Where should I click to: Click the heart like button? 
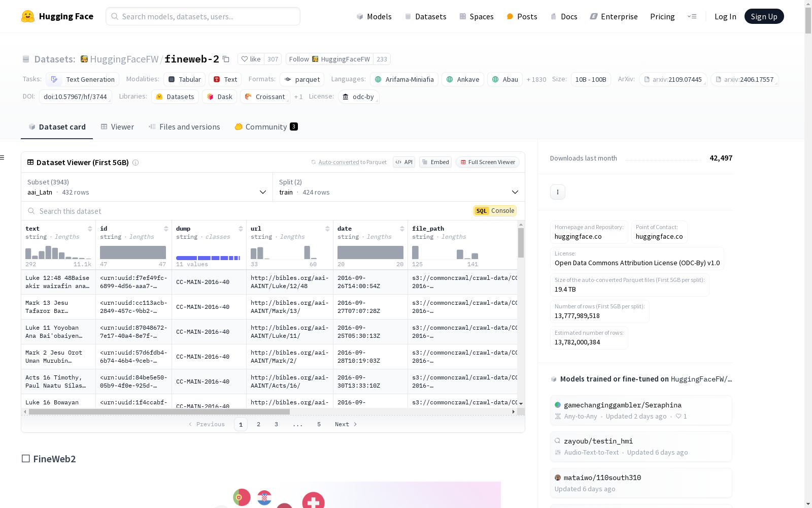(251, 59)
